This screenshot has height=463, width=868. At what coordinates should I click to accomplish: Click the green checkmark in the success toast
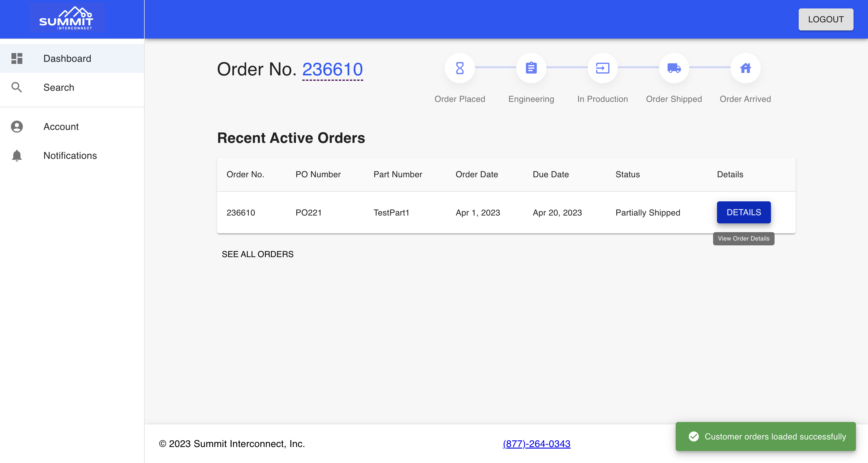click(x=693, y=436)
